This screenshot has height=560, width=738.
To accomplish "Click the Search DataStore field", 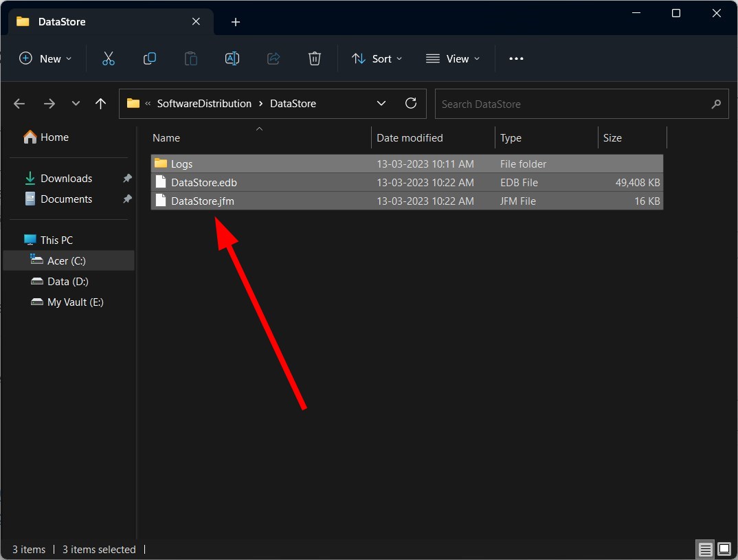I will 574,104.
